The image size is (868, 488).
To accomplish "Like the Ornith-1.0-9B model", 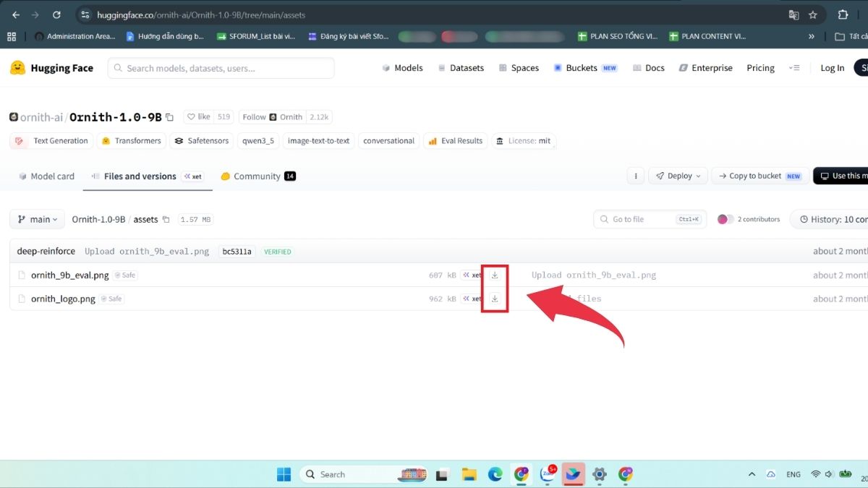I will [198, 117].
